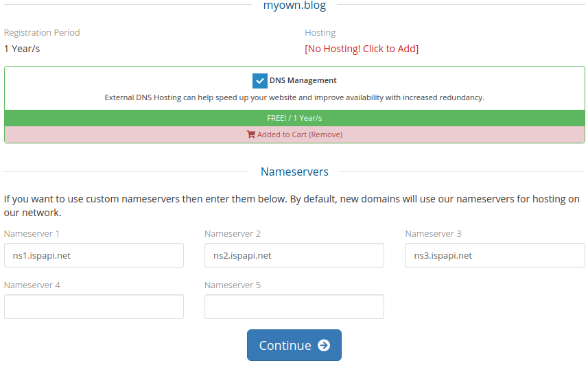
Task: Click into the ns3.ispapi.net input field
Action: pyautogui.click(x=495, y=255)
